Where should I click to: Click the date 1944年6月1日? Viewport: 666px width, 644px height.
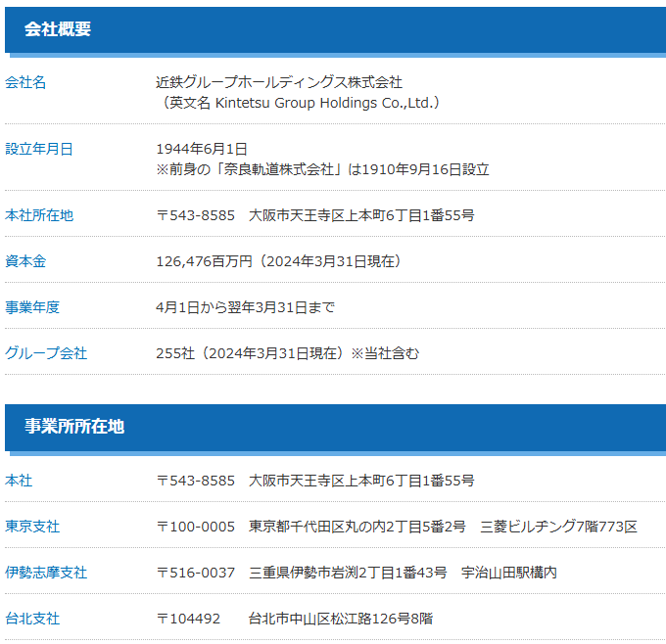tap(202, 149)
